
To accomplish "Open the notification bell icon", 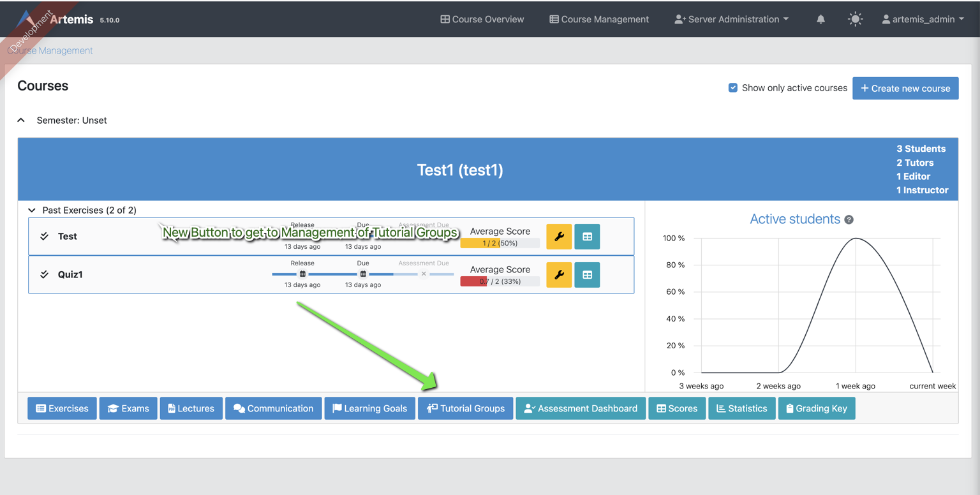I will [820, 19].
